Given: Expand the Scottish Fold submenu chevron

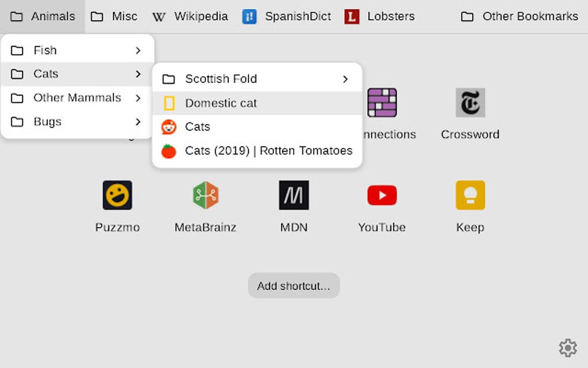Looking at the screenshot, I should tap(345, 79).
